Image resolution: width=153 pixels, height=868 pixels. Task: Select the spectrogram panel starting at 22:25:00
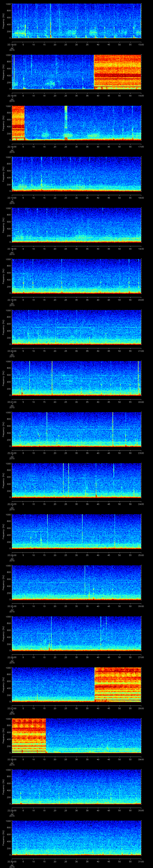click(77, 583)
